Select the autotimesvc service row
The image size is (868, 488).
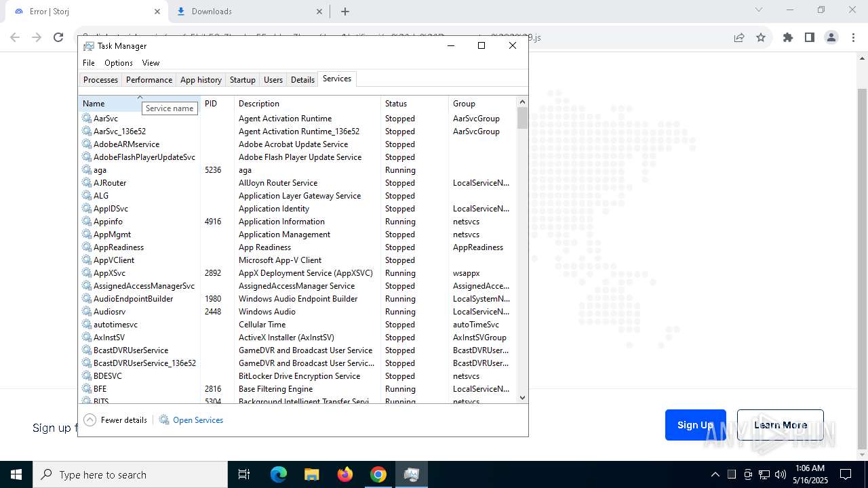coord(297,325)
